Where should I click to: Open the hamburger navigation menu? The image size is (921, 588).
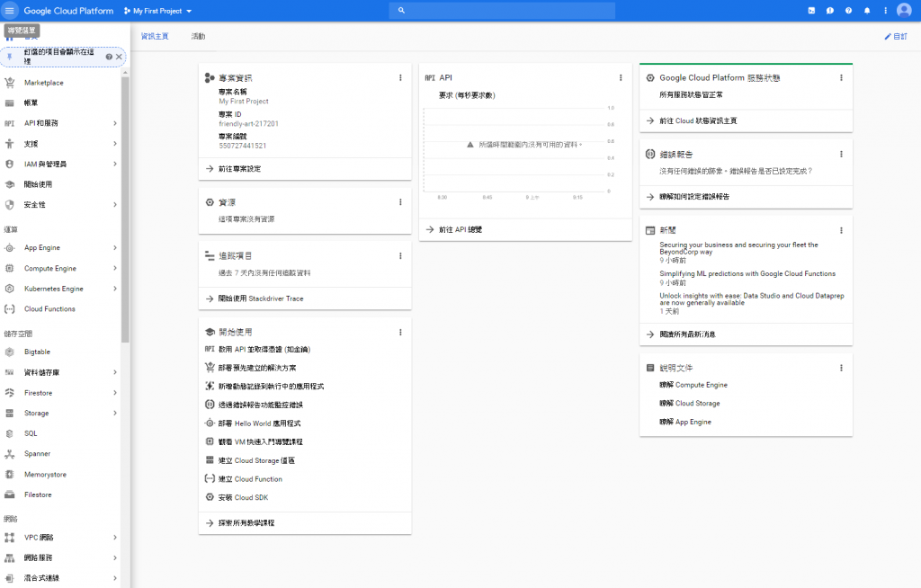tap(9, 11)
